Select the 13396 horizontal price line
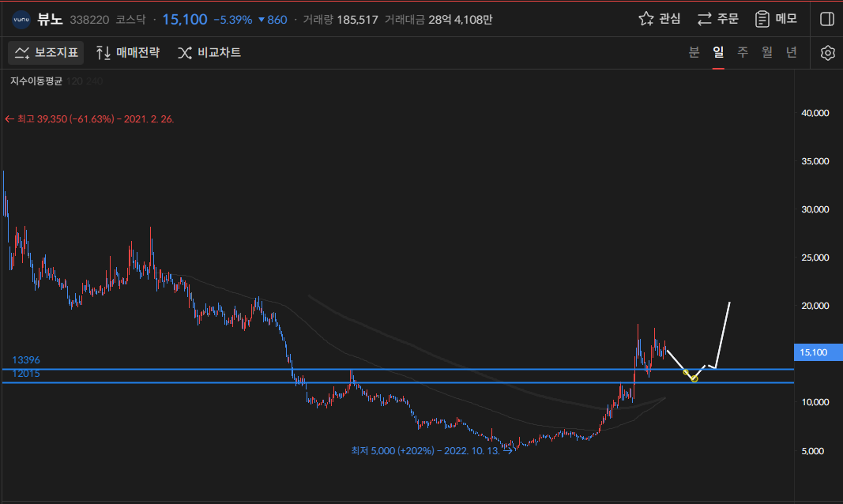 tap(395, 369)
